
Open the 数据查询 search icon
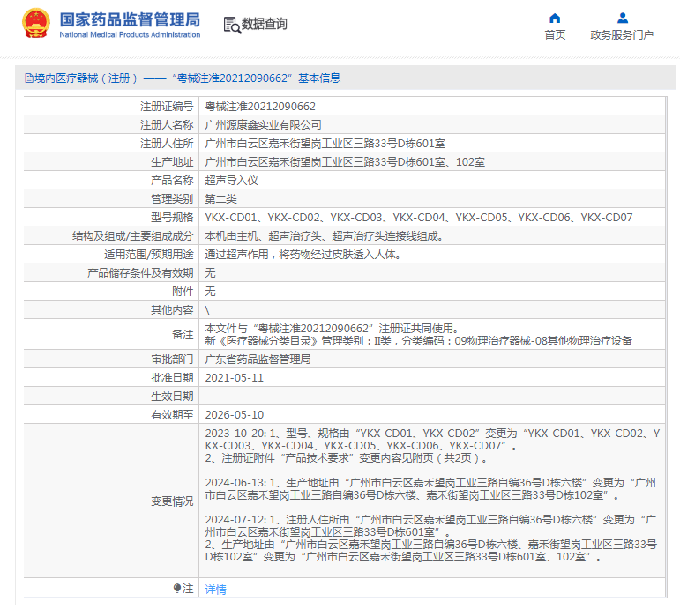[232, 26]
